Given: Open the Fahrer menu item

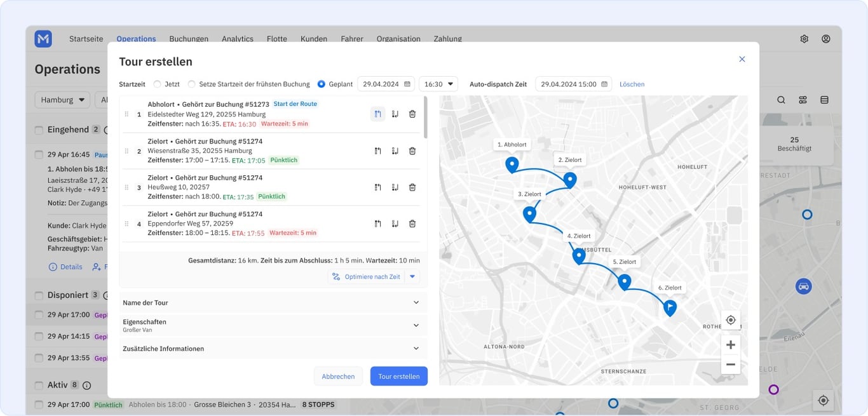Looking at the screenshot, I should [x=352, y=39].
